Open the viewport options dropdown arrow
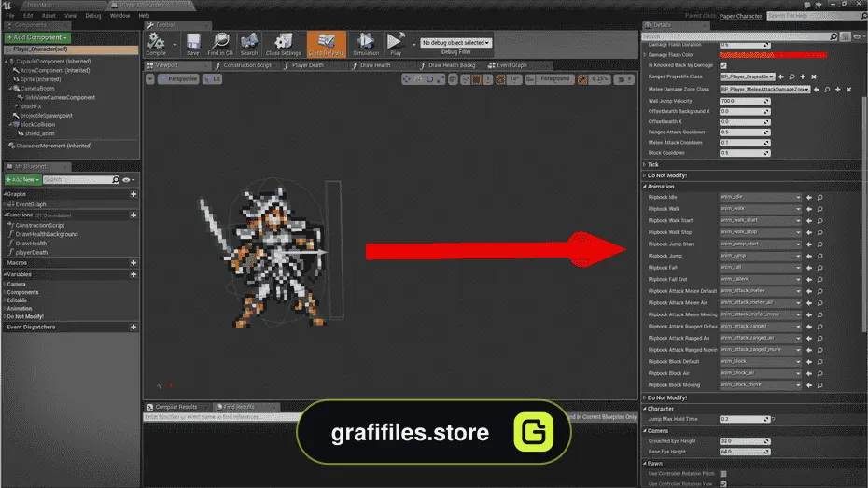 click(x=150, y=79)
